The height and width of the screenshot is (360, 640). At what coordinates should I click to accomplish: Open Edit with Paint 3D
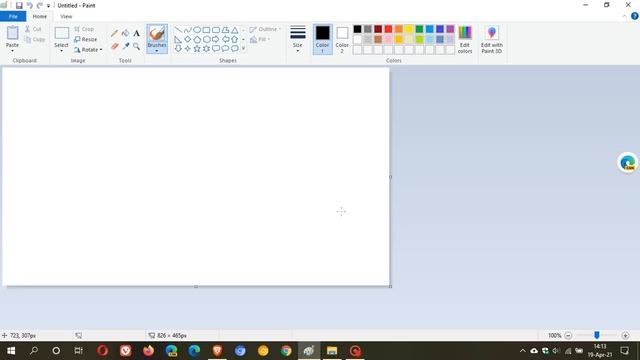click(x=491, y=40)
